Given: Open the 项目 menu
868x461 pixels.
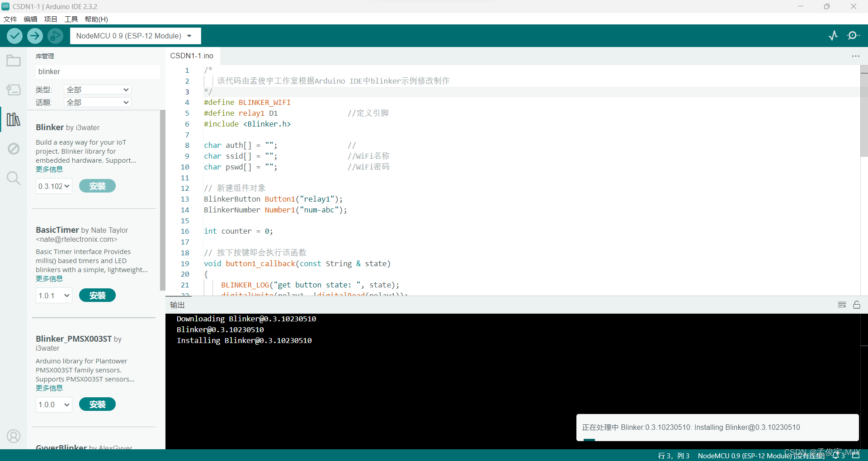Looking at the screenshot, I should pyautogui.click(x=51, y=19).
